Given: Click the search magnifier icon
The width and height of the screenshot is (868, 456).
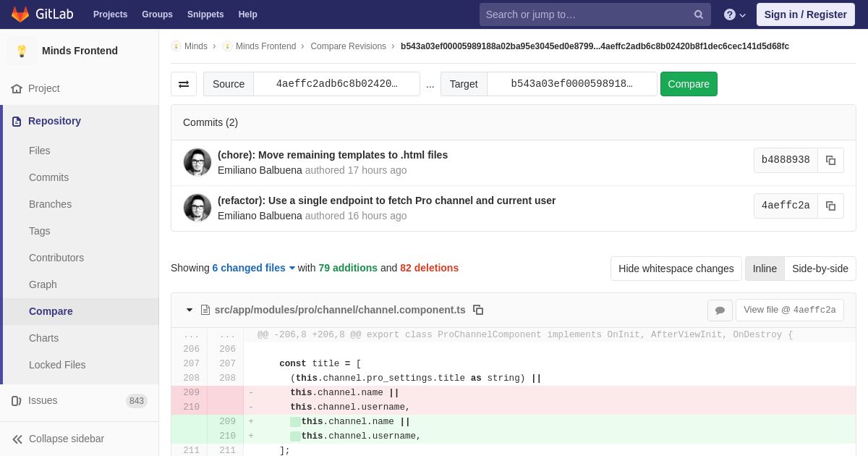Looking at the screenshot, I should 698,14.
